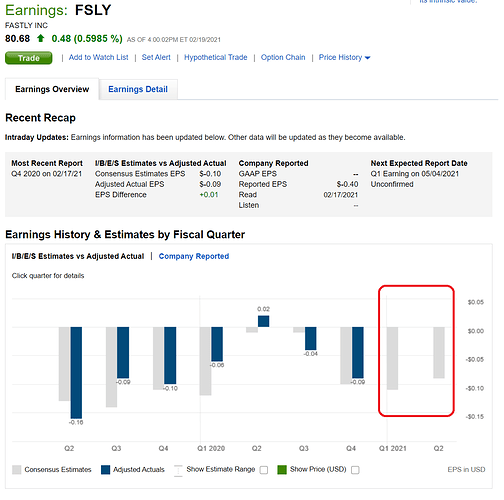Open the Price History dropdown
Image resolution: width=504 pixels, height=500 pixels.
(344, 58)
